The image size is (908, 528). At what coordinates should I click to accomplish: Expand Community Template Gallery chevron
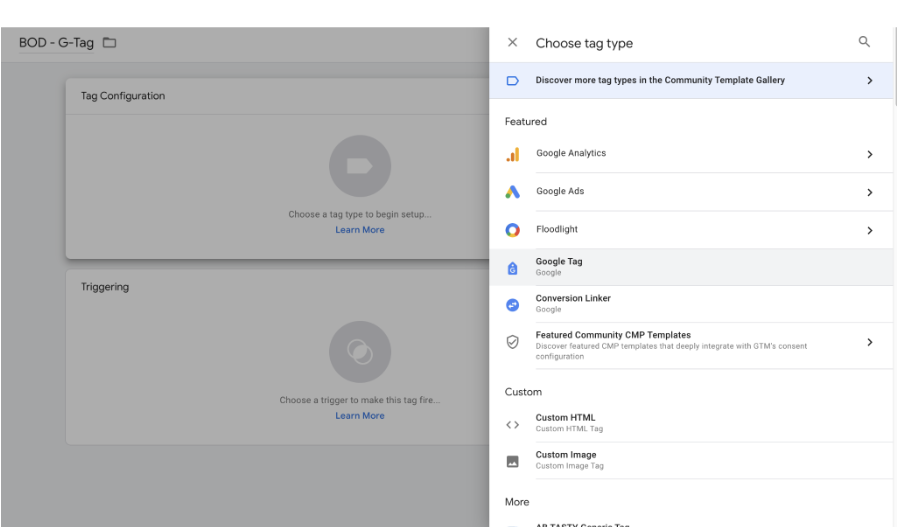coord(869,80)
